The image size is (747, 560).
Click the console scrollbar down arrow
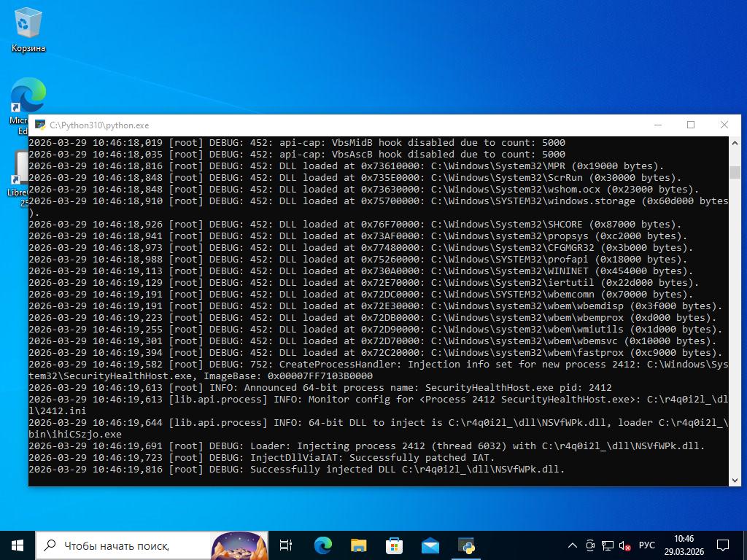(735, 480)
